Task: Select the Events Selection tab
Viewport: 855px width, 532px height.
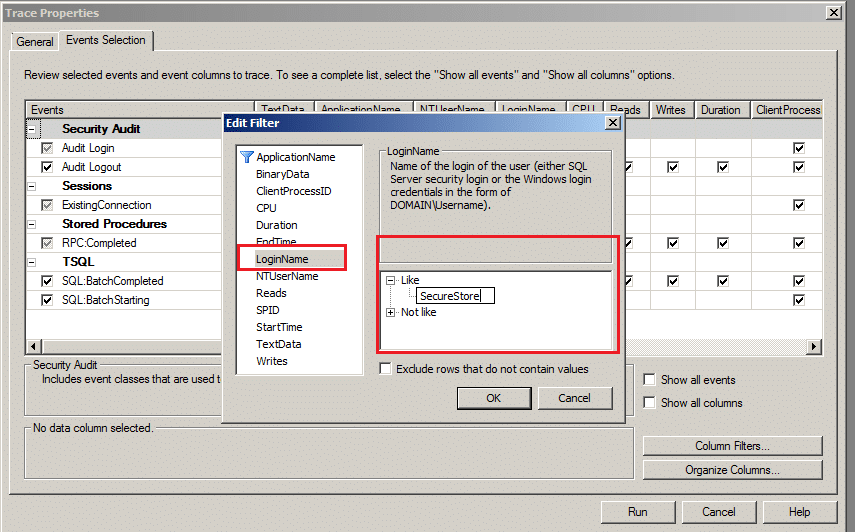Action: [x=106, y=40]
